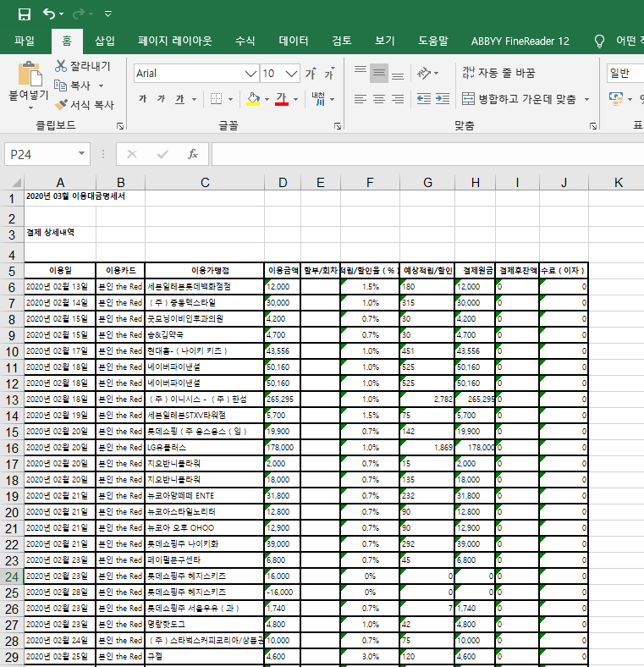This screenshot has width=644, height=667.
Task: Expand the Copy (복사) dropdown arrow
Action: [102, 85]
